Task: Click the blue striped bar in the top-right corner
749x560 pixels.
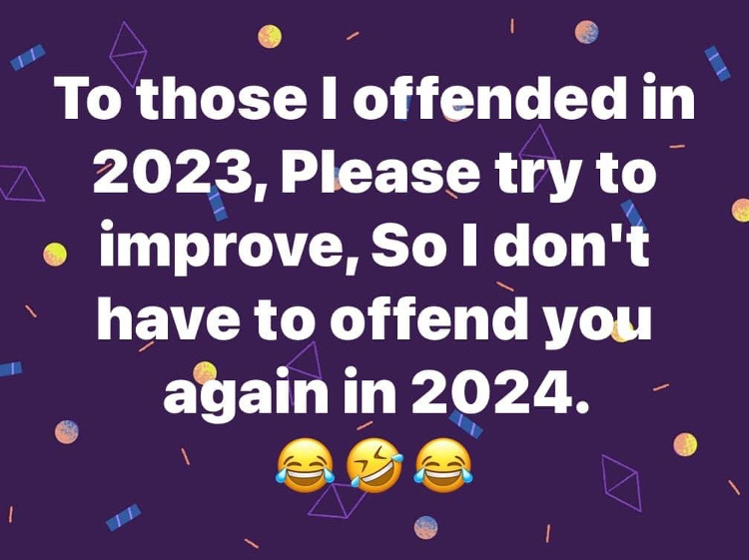Action: point(717,63)
